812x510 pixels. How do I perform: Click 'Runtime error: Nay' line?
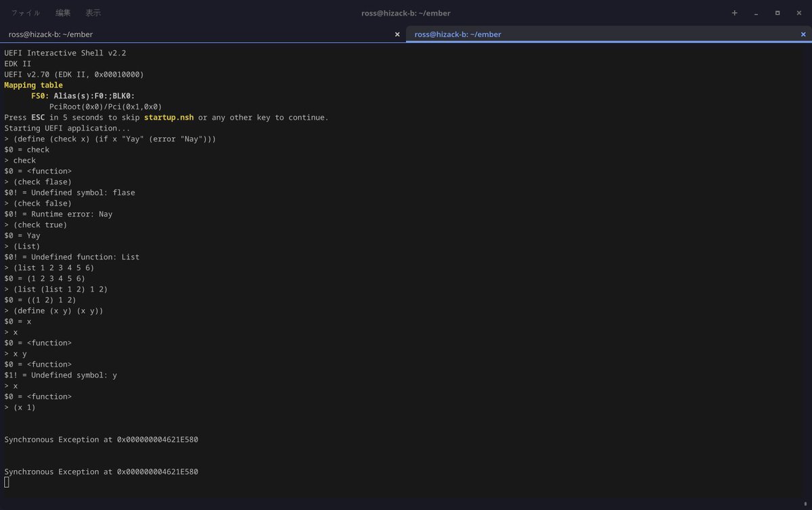tap(58, 214)
